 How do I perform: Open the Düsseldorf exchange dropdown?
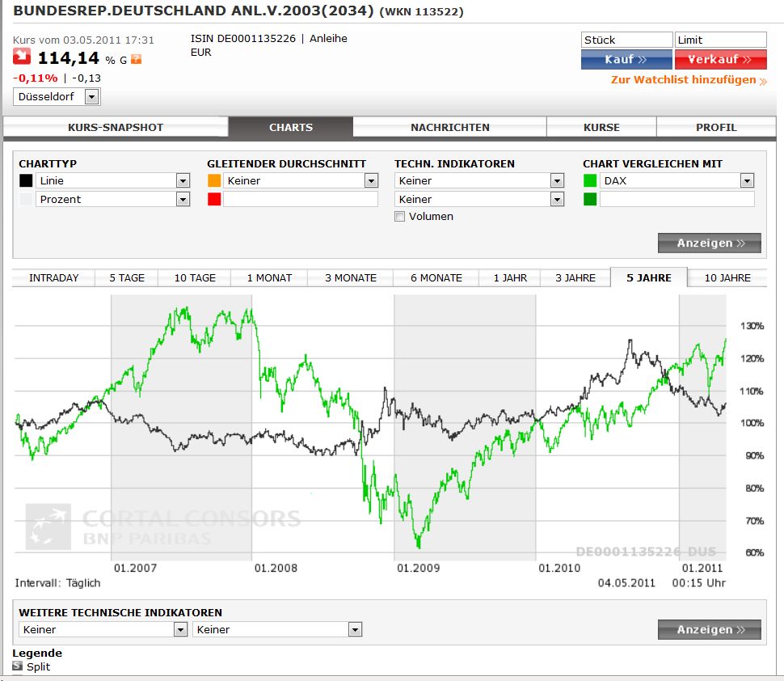[57, 96]
